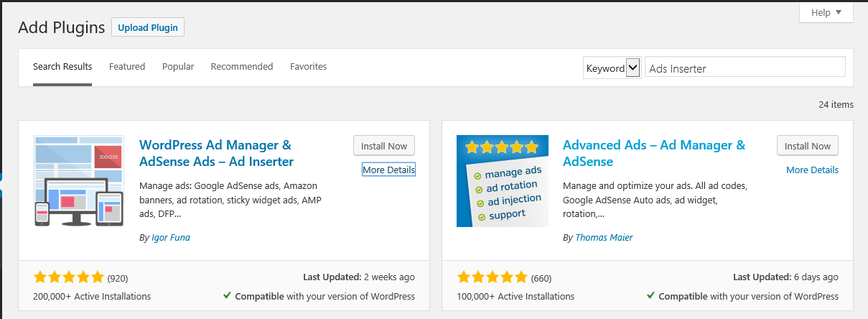Screen dimensions: 868x319
Task: Click the star rating for Advanced Ads
Action: coord(493,277)
